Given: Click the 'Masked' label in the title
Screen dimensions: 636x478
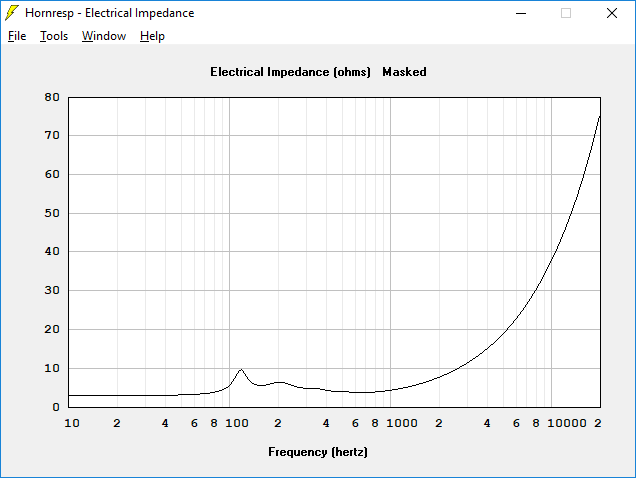Looking at the screenshot, I should click(x=404, y=72).
